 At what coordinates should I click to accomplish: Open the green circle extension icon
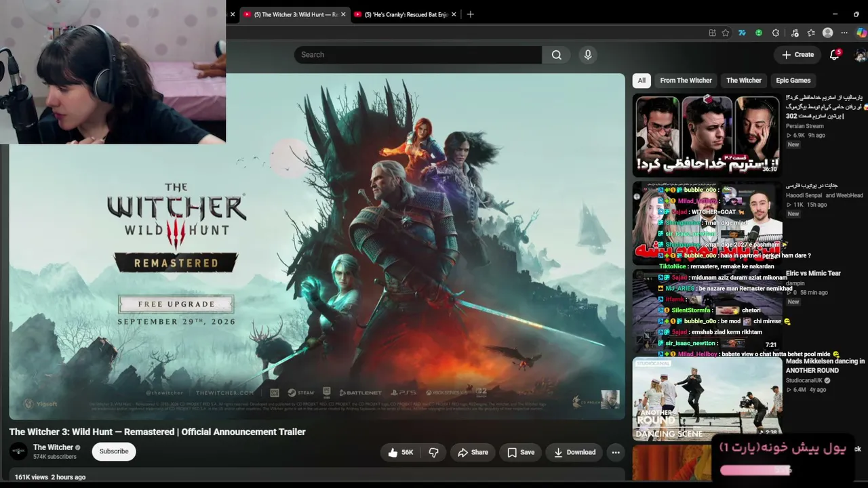coord(759,33)
